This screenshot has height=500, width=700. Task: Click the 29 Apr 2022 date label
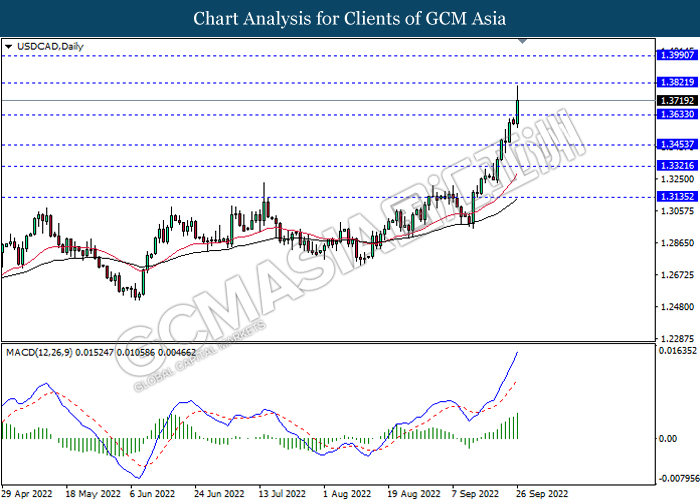27,493
